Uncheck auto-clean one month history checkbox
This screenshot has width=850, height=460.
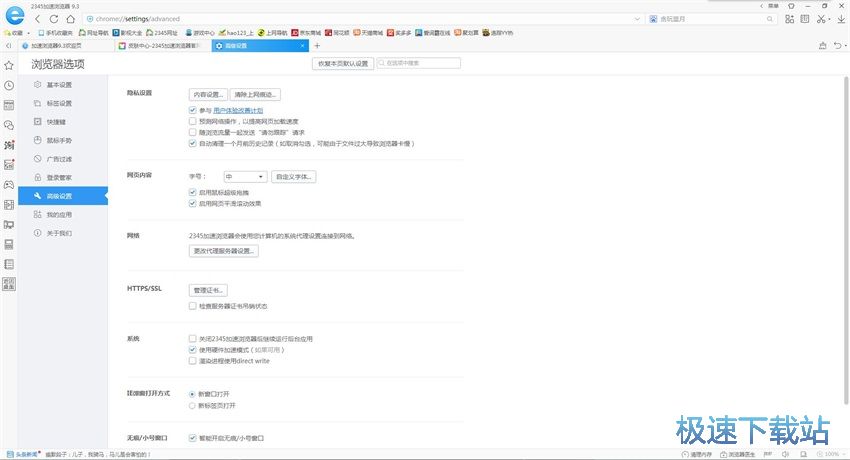tap(192, 144)
